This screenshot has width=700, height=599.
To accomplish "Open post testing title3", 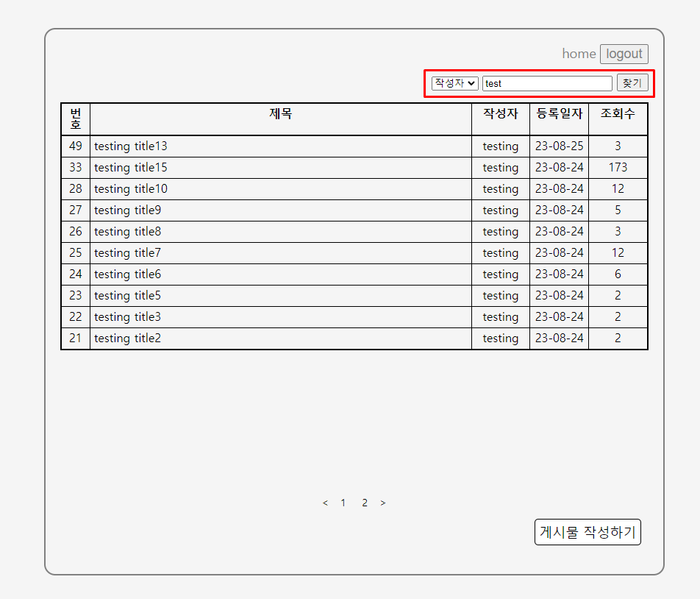I will point(127,317).
